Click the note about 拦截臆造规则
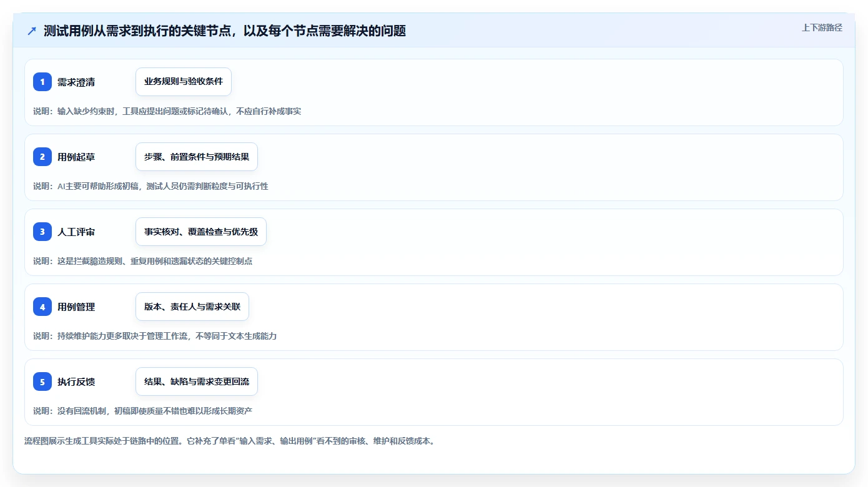The image size is (868, 487). [x=143, y=261]
